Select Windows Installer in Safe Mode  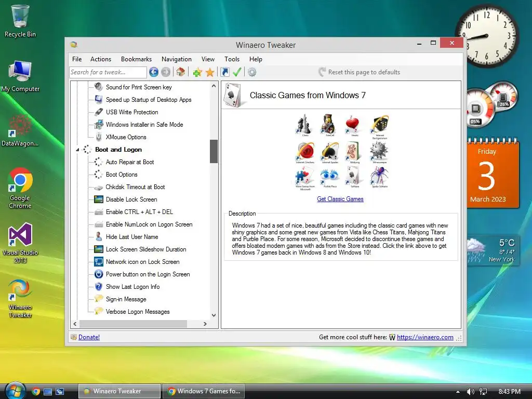click(x=144, y=125)
